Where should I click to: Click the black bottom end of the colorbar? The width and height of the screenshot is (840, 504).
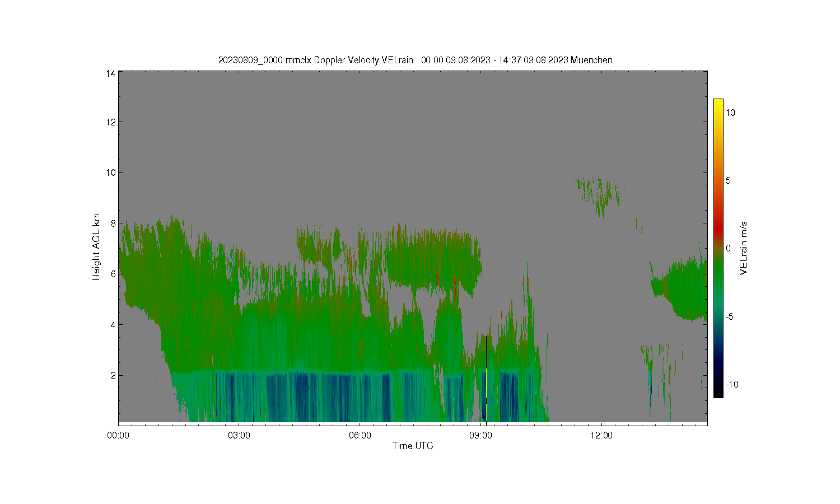[x=718, y=392]
